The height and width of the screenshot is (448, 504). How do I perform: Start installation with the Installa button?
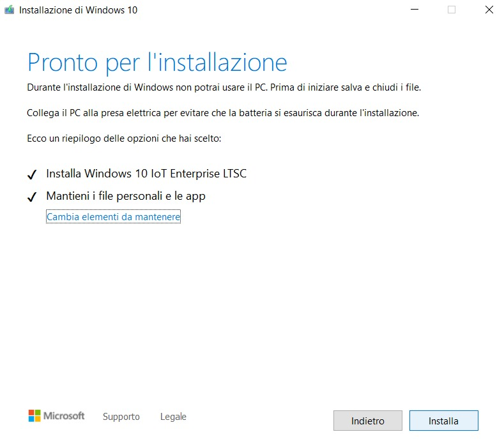click(x=443, y=421)
